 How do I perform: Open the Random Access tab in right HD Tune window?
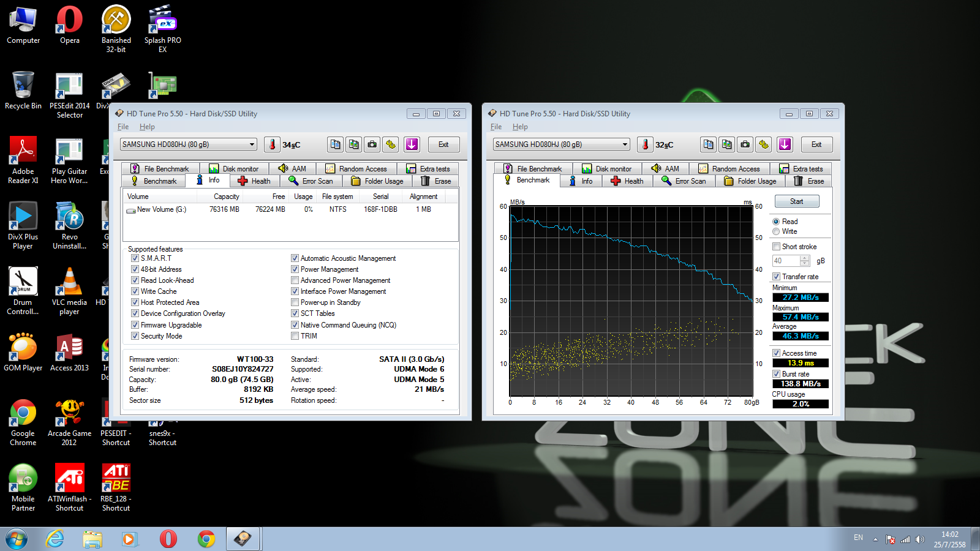point(729,169)
